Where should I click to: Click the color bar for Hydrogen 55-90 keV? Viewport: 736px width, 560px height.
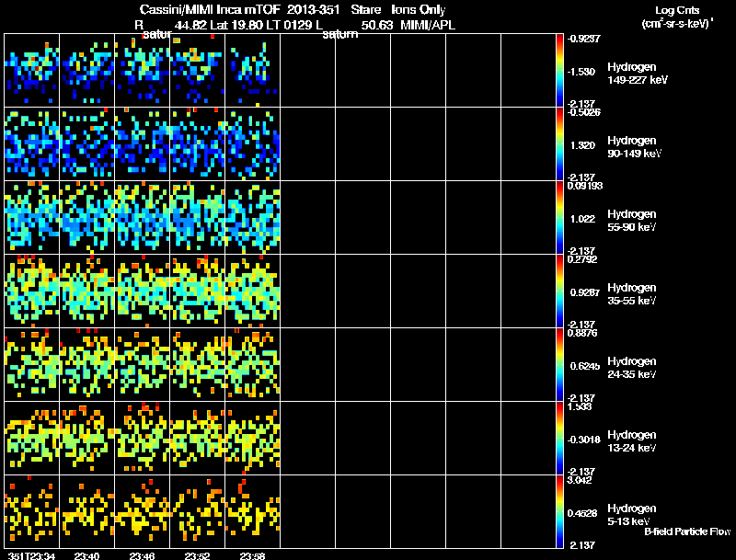coord(559,218)
